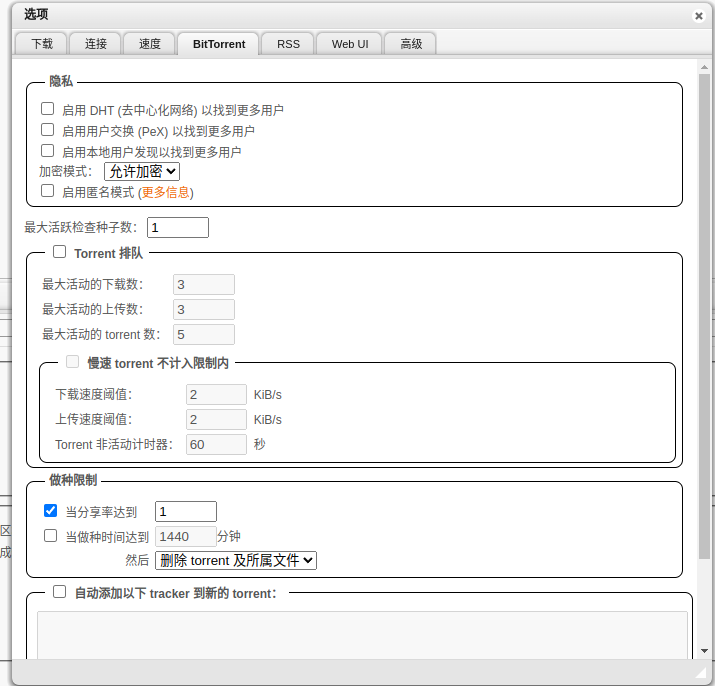
Task: Enable the DHT (去中心化网络) checkbox
Action: [47, 109]
